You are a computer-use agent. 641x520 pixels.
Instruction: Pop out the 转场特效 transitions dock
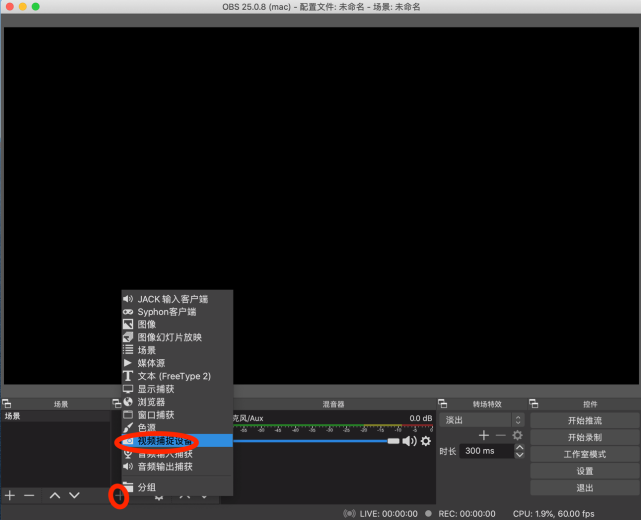pos(442,404)
